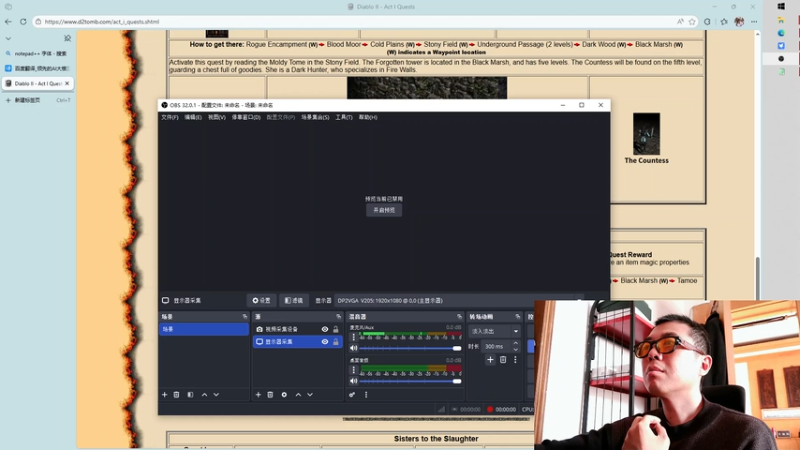The width and height of the screenshot is (800, 450).
Task: Select the scene item in Scenes list
Action: (204, 329)
